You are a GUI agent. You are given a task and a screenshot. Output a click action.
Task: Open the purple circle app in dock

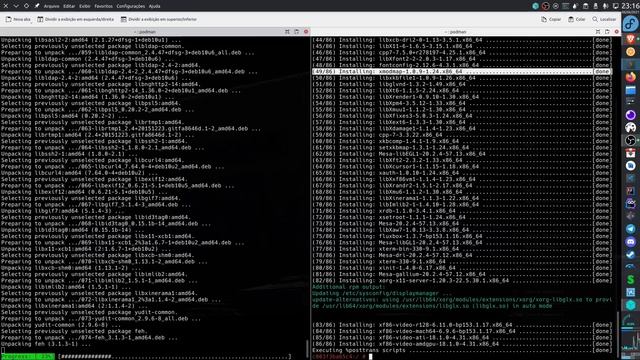pyautogui.click(x=631, y=115)
